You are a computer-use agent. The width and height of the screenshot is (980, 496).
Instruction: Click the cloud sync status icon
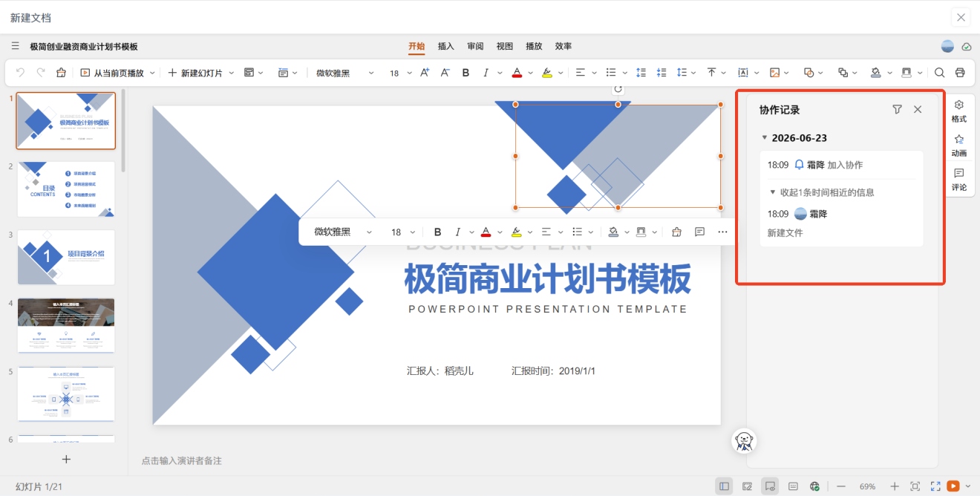pos(967,47)
